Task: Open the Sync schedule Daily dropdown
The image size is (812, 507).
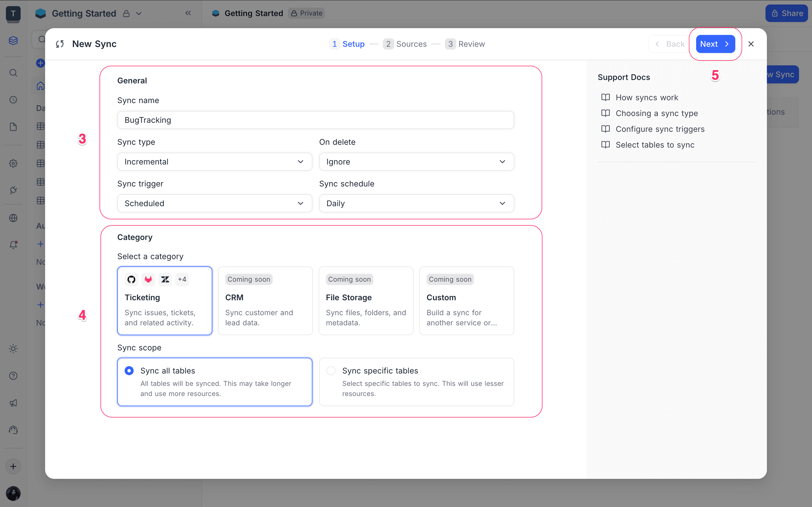Action: 416,203
